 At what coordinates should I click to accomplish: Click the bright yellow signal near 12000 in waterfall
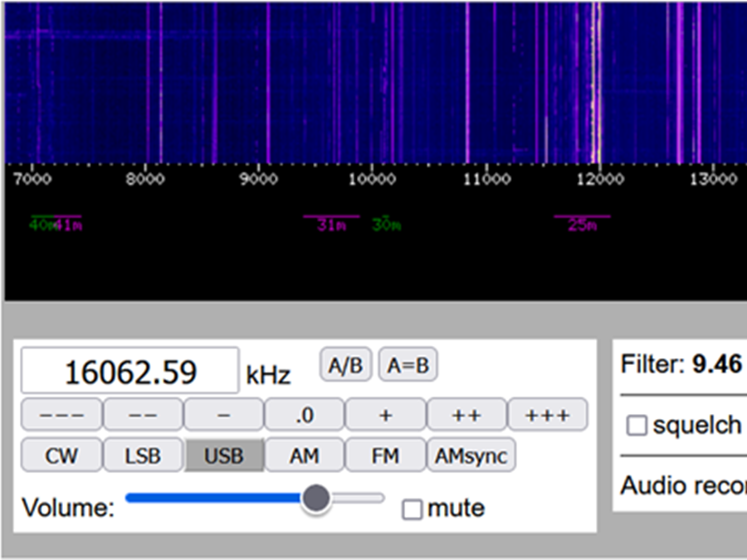[x=595, y=83]
